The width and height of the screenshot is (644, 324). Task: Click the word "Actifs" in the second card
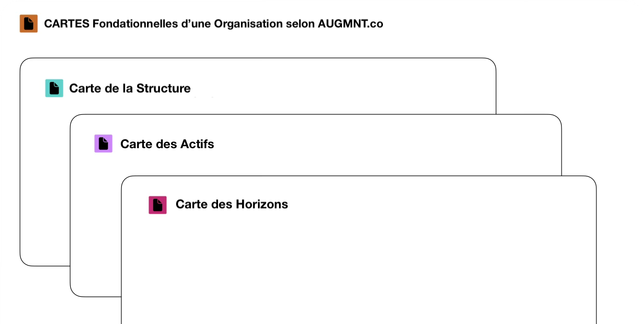(197, 144)
